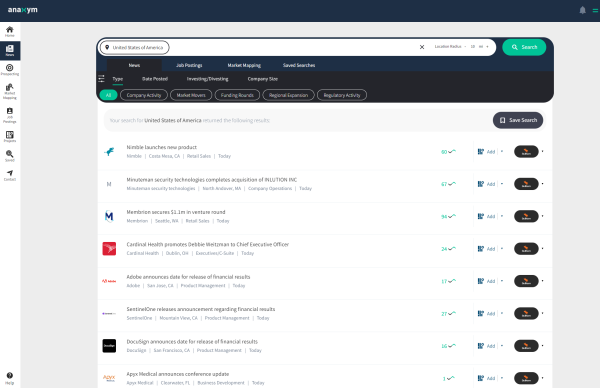Toggle the All filter chip

pyautogui.click(x=108, y=95)
